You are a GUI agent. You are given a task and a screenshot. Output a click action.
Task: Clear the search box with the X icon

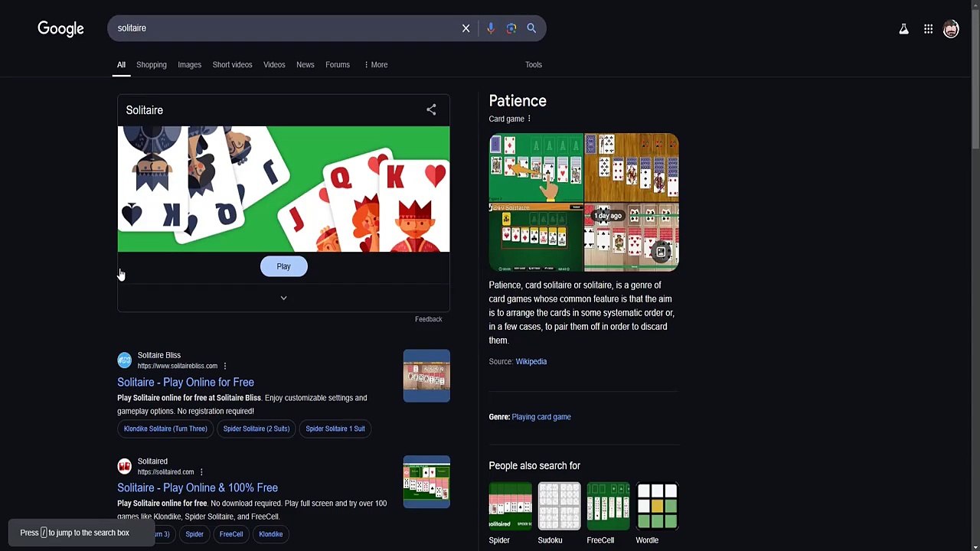coord(465,28)
